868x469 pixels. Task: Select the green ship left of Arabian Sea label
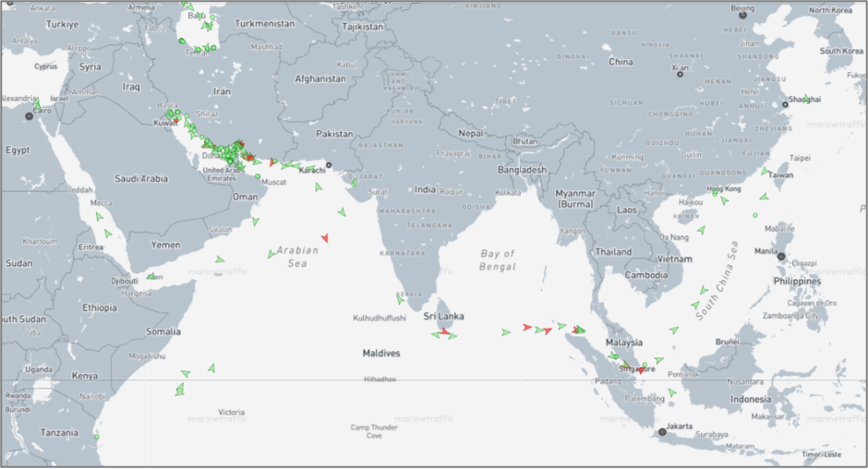[x=271, y=254]
